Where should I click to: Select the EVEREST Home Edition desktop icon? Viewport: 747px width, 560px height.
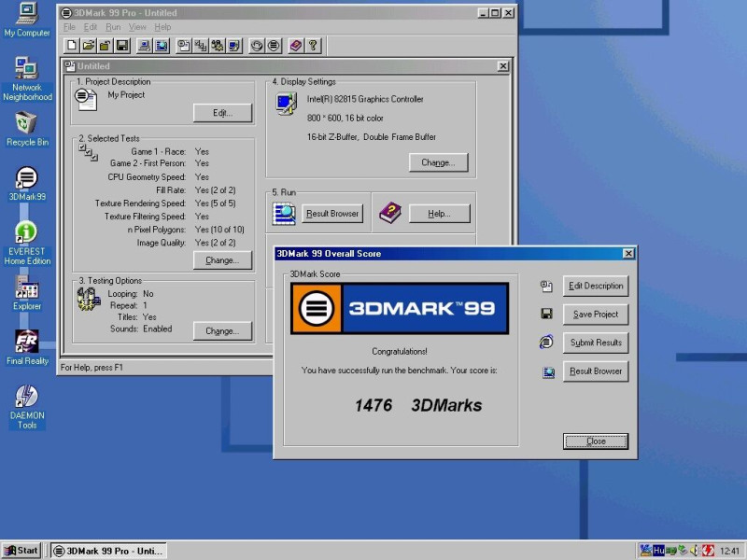tap(27, 243)
